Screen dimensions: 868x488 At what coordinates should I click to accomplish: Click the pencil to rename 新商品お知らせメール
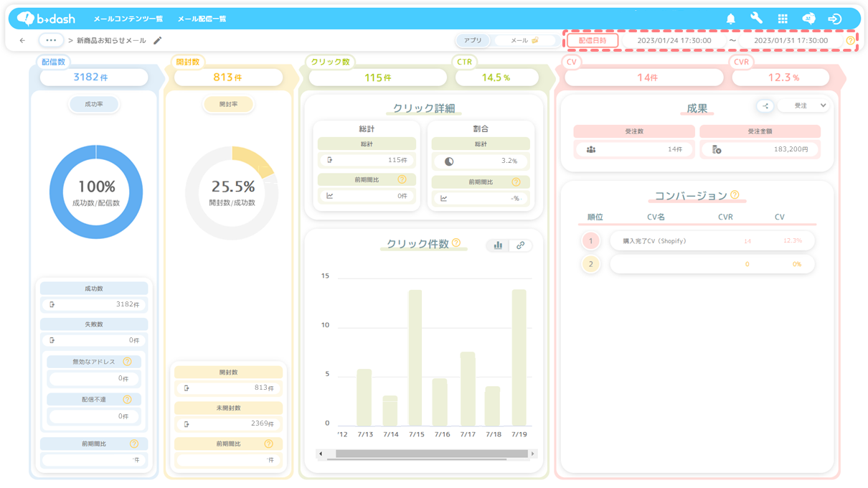(158, 41)
